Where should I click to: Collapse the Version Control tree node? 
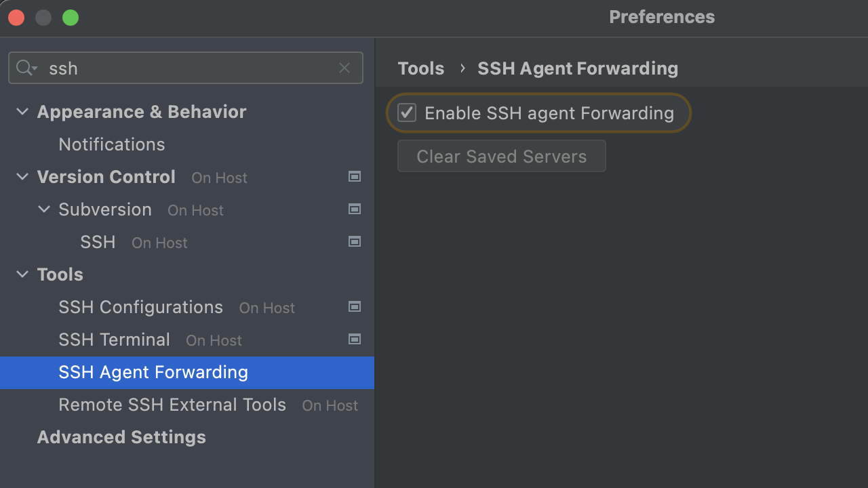[x=22, y=177]
